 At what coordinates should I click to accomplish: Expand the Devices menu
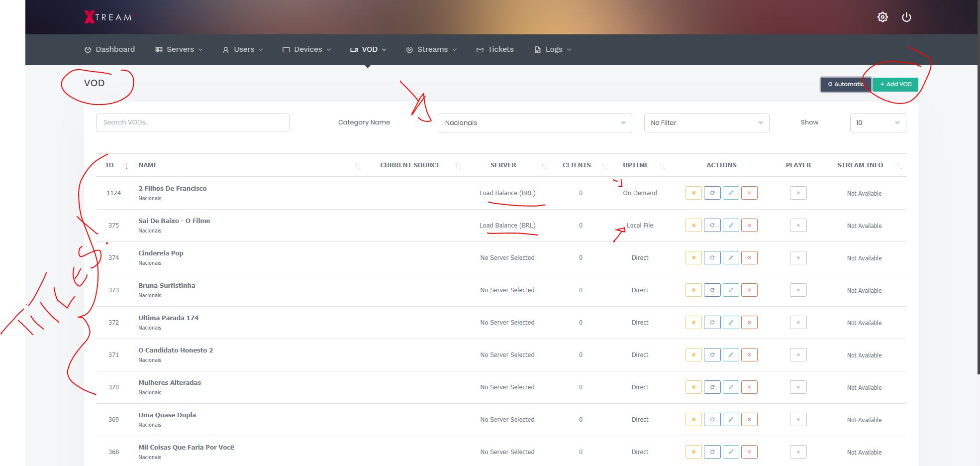tap(306, 49)
